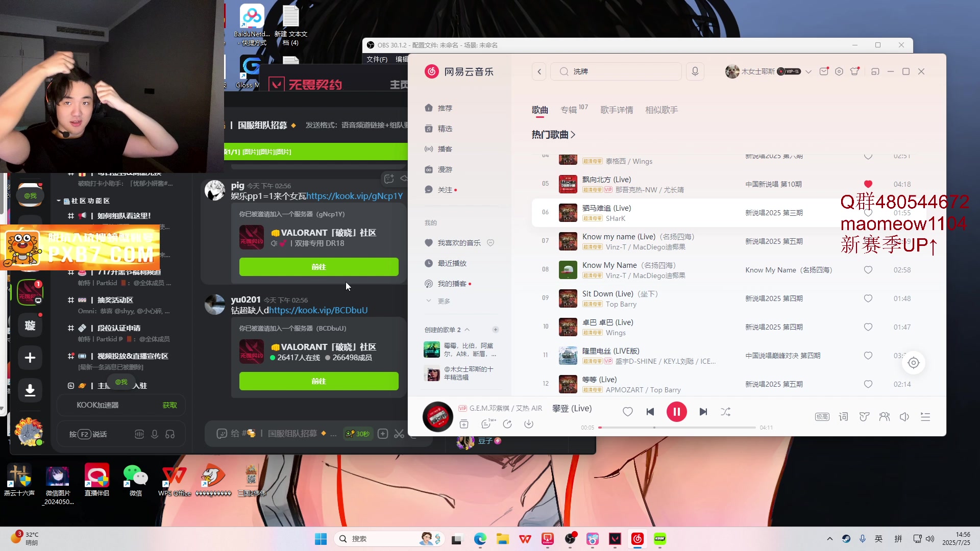Like the song 卓巴 卓巴 (Live)
Screen dimensions: 980x551
point(868,327)
